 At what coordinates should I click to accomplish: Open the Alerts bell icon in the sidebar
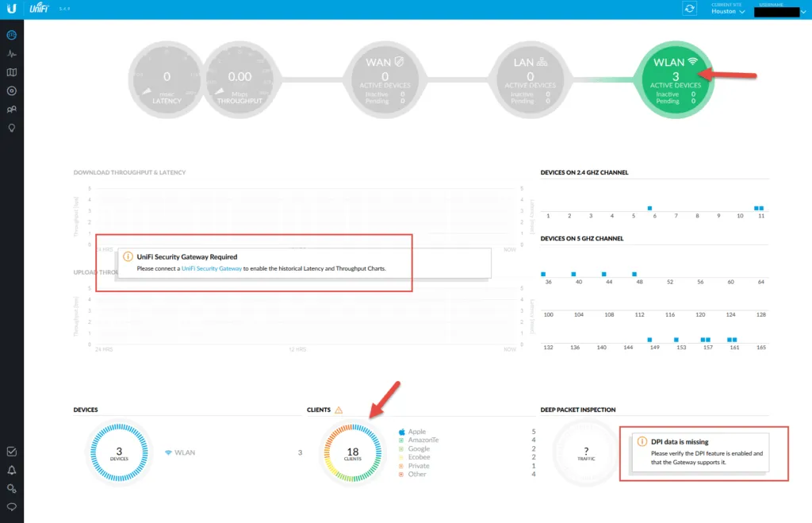click(11, 470)
